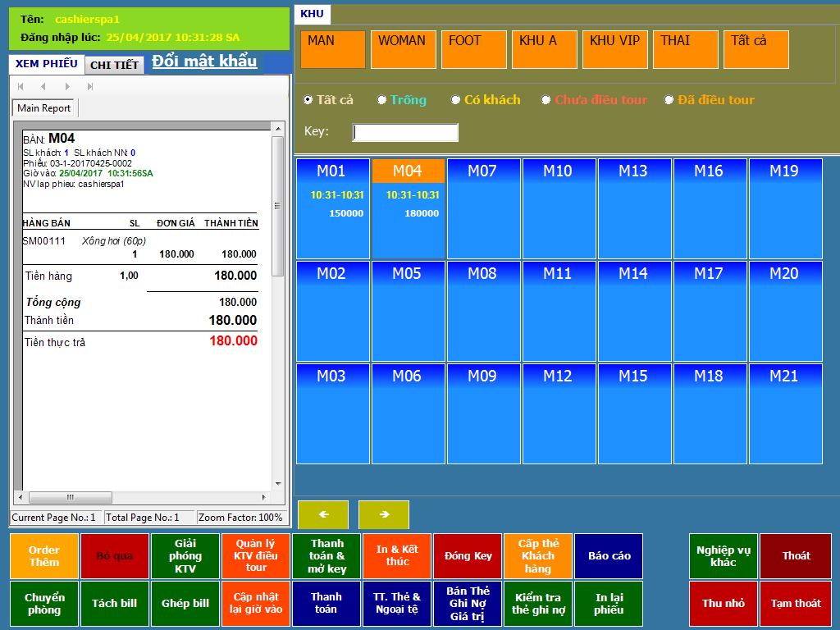Open the Đổi mật khẩu link
This screenshot has width=840, height=630.
click(x=204, y=62)
